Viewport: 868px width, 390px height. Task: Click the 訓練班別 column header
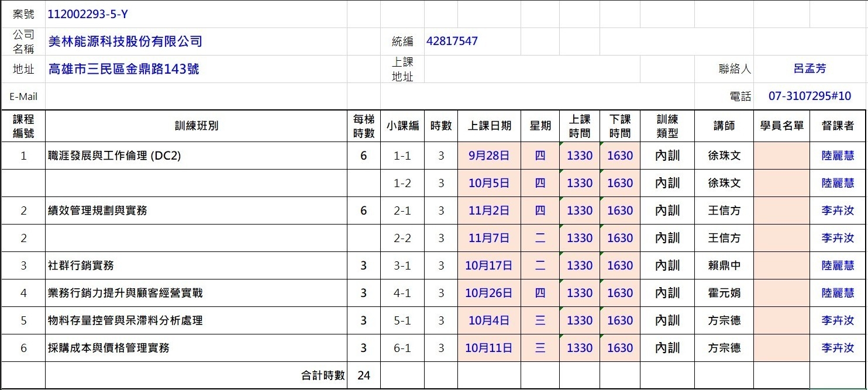click(x=196, y=126)
